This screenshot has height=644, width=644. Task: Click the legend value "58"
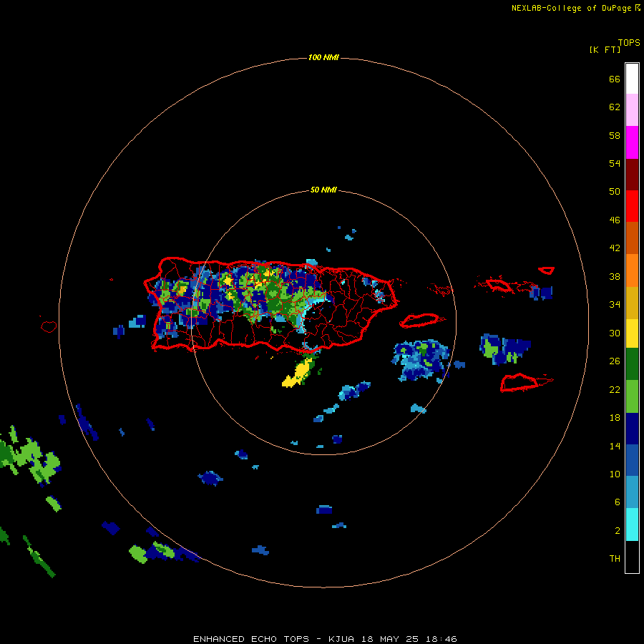tap(615, 135)
